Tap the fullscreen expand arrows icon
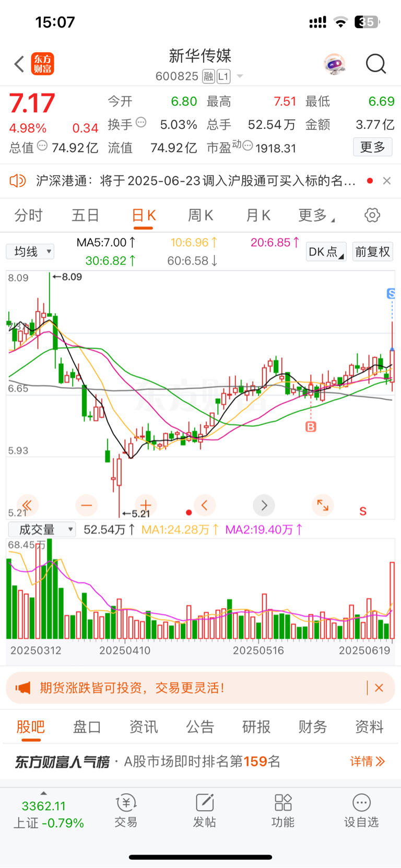 point(323,505)
